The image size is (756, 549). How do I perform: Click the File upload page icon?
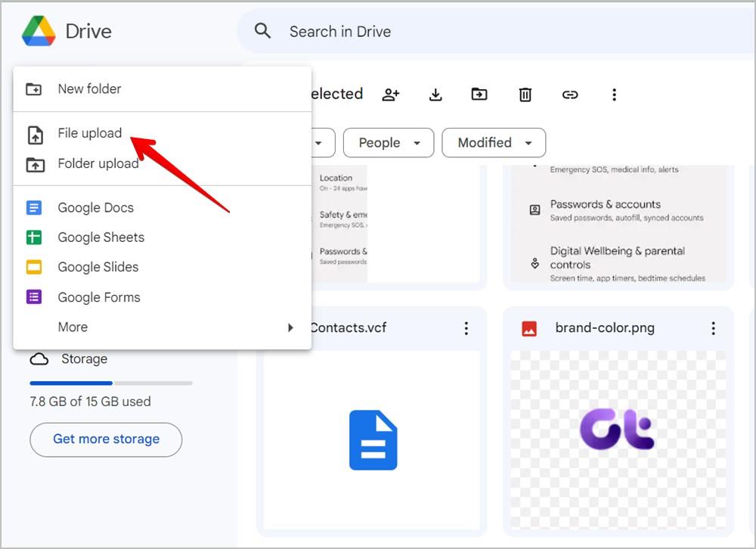pyautogui.click(x=35, y=135)
